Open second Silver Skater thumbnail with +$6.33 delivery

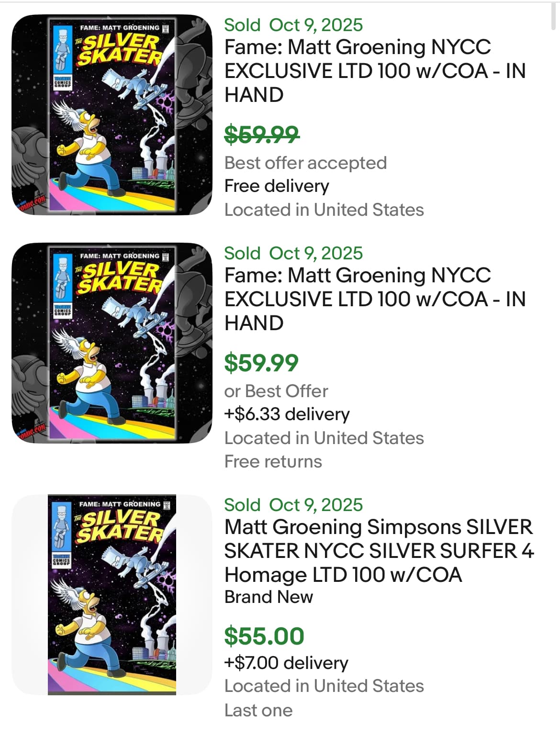point(112,343)
